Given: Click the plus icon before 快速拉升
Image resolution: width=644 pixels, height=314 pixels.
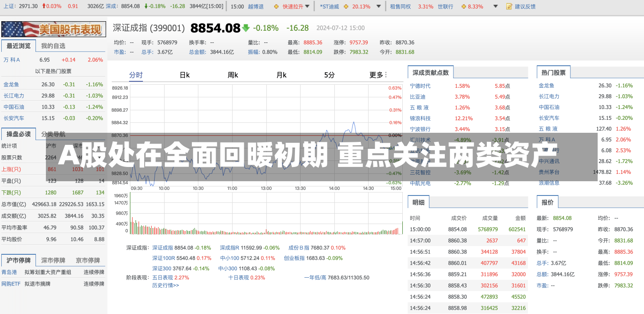Looking at the screenshot, I should click(x=277, y=6).
